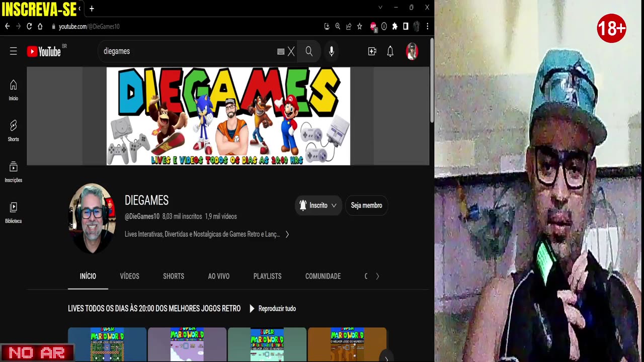Go to Início in the sidebar
This screenshot has height=362, width=644.
point(14,90)
